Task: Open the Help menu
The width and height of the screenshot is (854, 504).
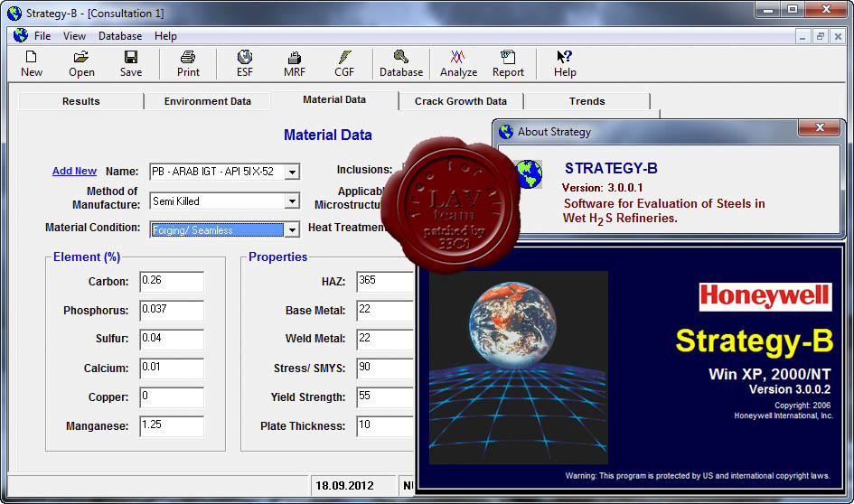Action: point(165,36)
